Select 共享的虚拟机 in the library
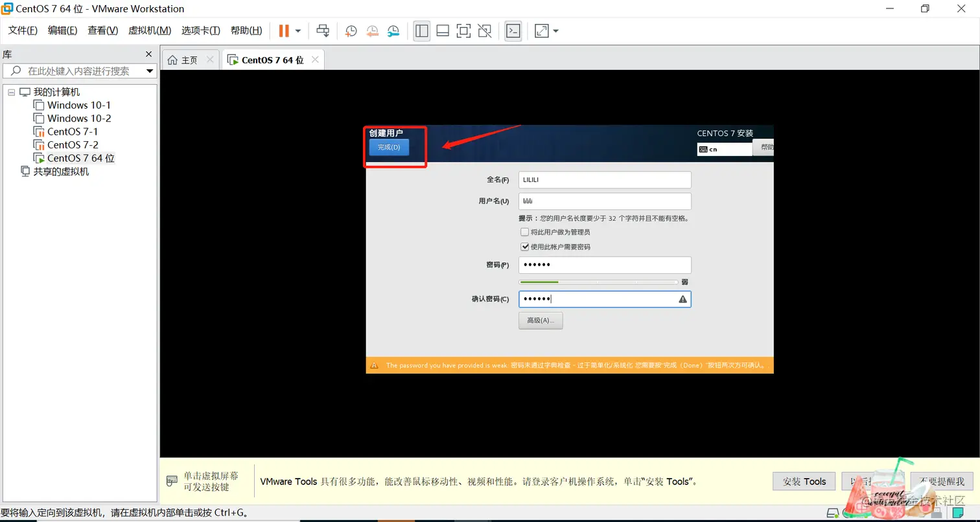980x522 pixels. (x=61, y=171)
